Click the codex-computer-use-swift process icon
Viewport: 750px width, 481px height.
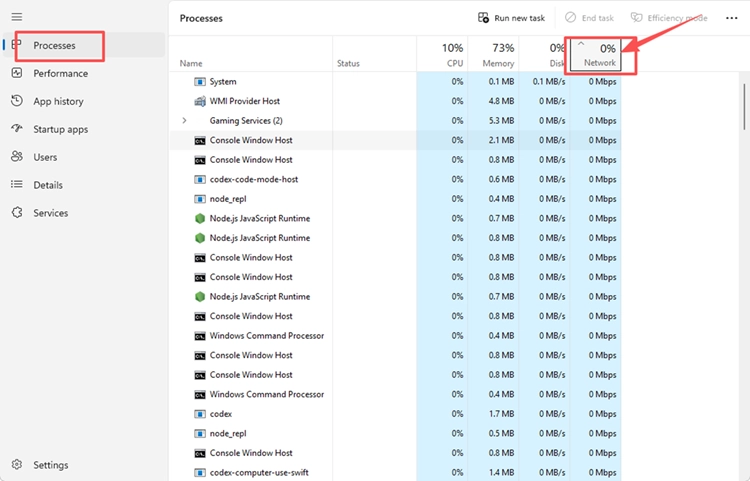(x=199, y=473)
